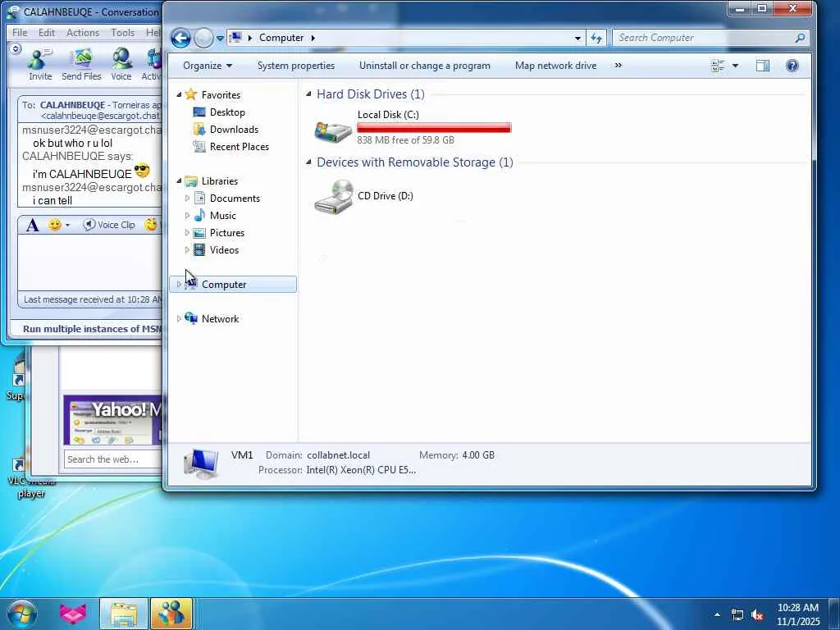
Task: Click the Search the web box
Action: point(113,459)
